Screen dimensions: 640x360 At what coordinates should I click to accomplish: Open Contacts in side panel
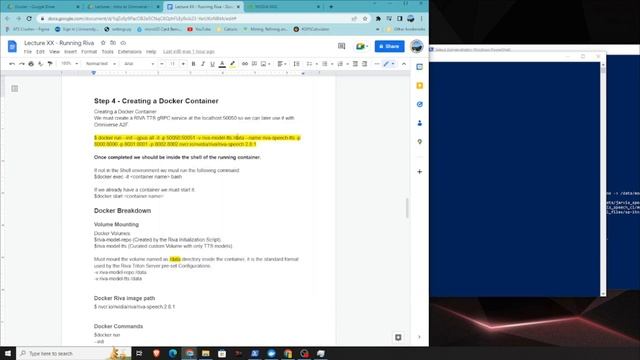coord(420,123)
